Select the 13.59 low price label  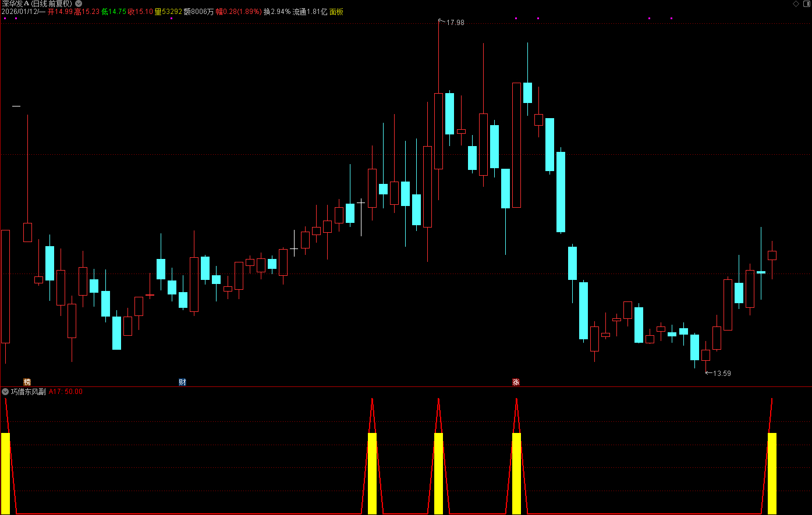coord(722,373)
